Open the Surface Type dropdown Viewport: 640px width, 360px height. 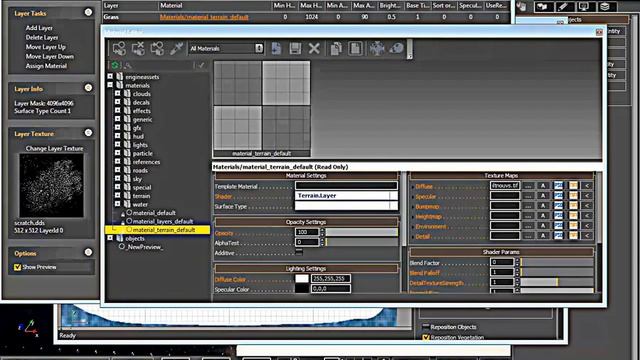pyautogui.click(x=346, y=206)
